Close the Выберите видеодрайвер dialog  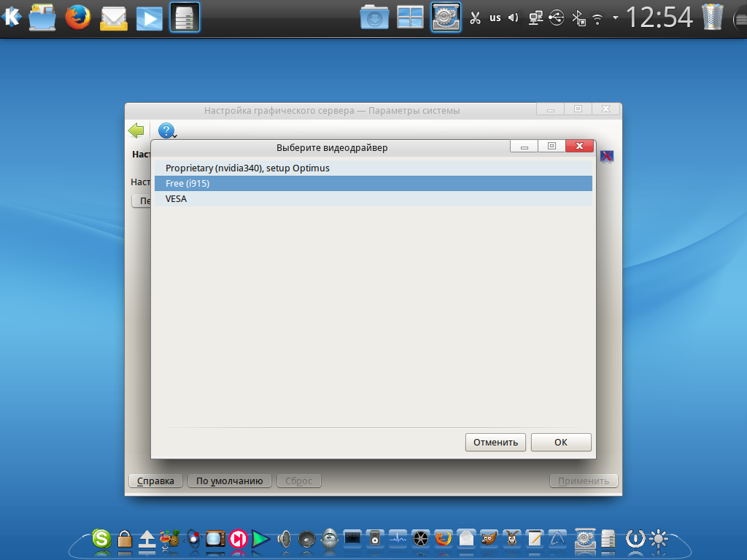pos(579,146)
